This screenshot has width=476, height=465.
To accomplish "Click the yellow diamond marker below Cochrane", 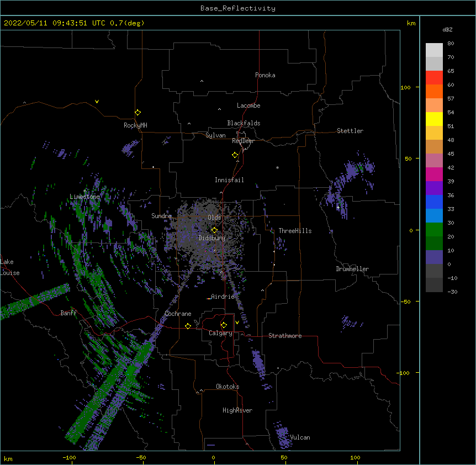I will point(188,326).
